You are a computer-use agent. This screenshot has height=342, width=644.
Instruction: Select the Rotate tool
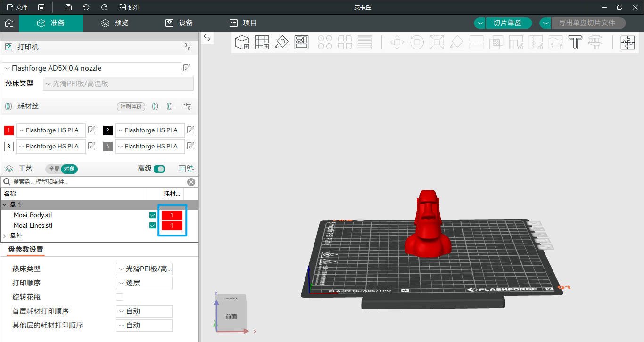[417, 42]
